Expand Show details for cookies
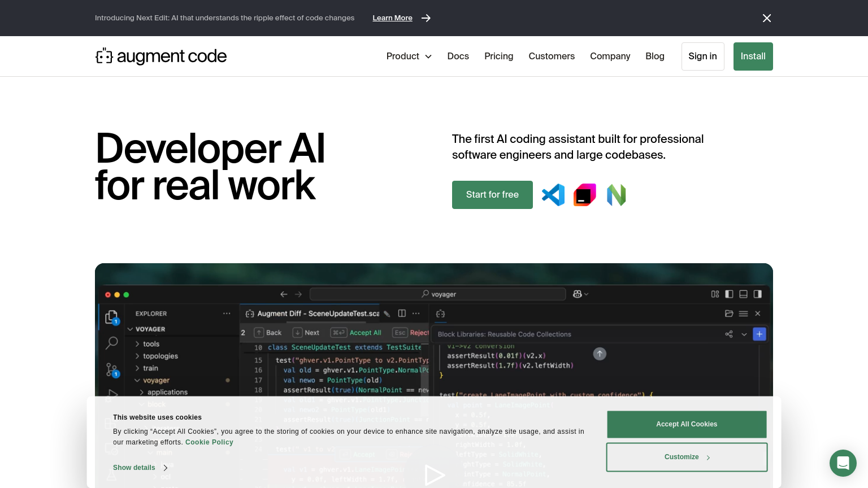 [x=140, y=468]
